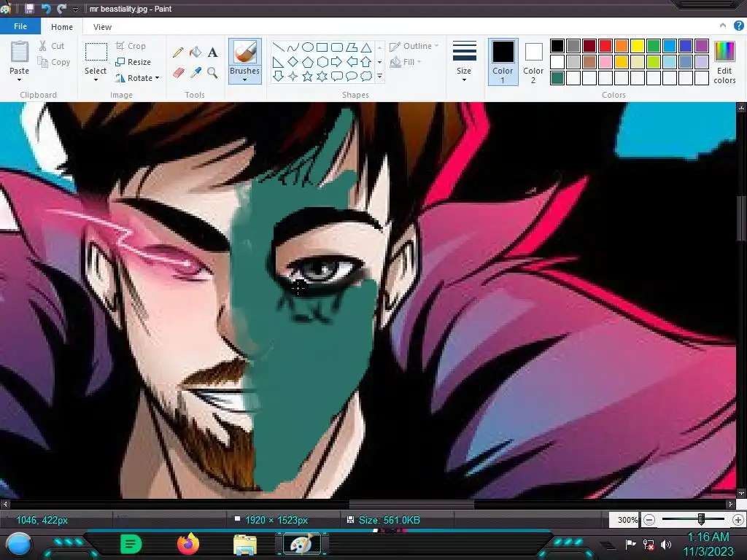747x560 pixels.
Task: Activate Color 2 selector
Action: pos(533,62)
